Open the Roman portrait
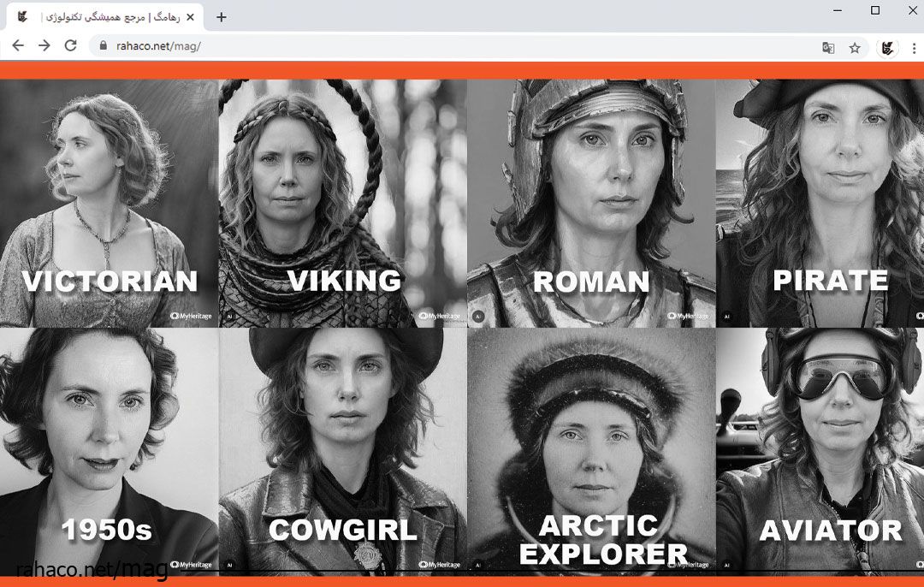 592,204
